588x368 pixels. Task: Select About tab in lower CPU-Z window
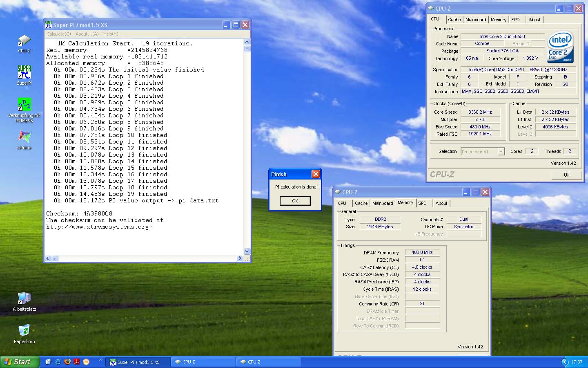[x=441, y=203]
